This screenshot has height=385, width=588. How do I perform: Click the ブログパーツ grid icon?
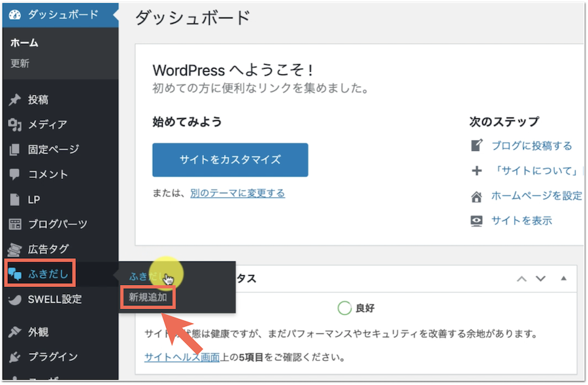click(x=15, y=224)
